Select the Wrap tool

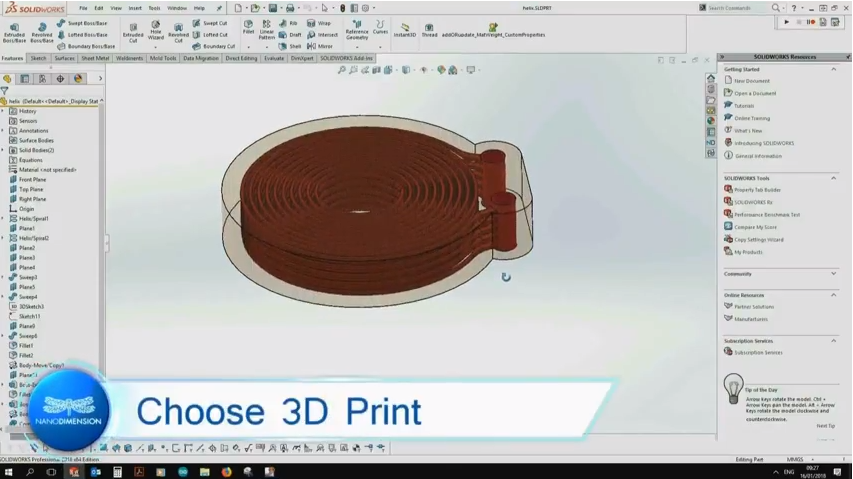pos(319,23)
